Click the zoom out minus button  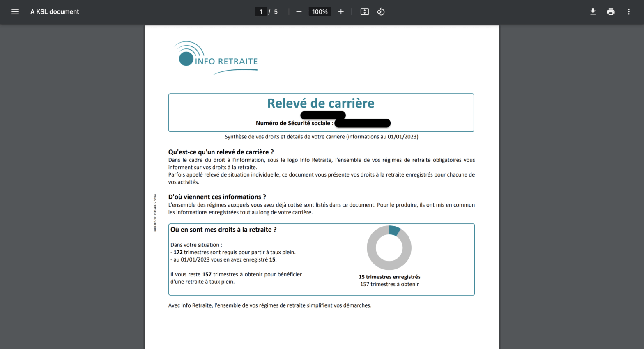tap(299, 12)
